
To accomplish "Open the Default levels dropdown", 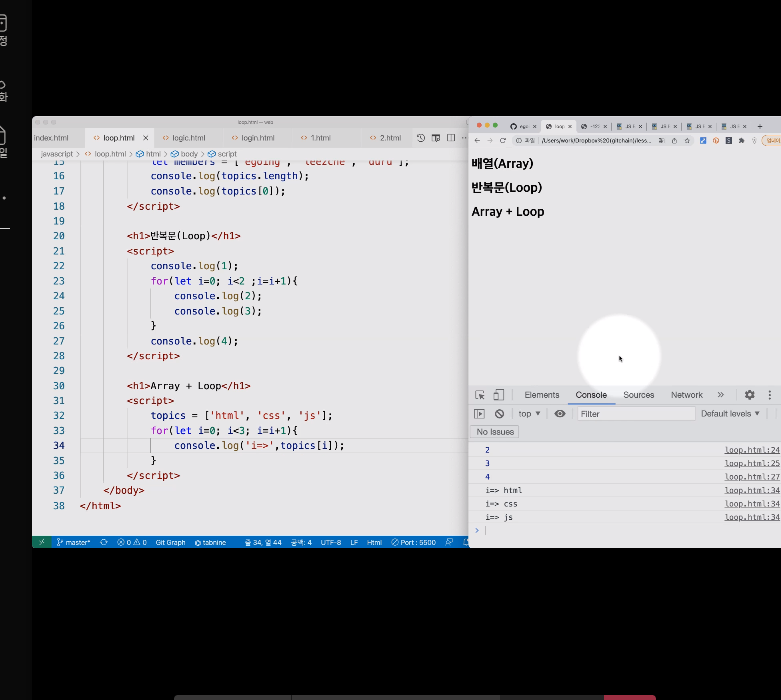I will tap(730, 414).
